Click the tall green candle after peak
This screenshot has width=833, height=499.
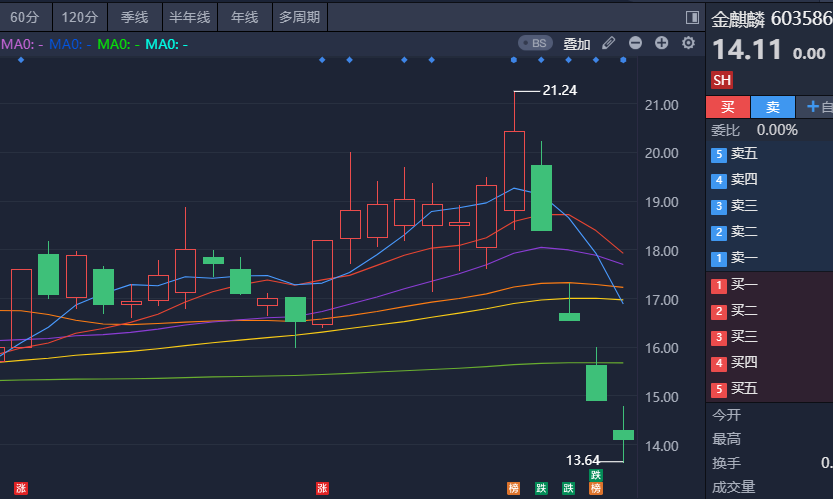pyautogui.click(x=541, y=198)
